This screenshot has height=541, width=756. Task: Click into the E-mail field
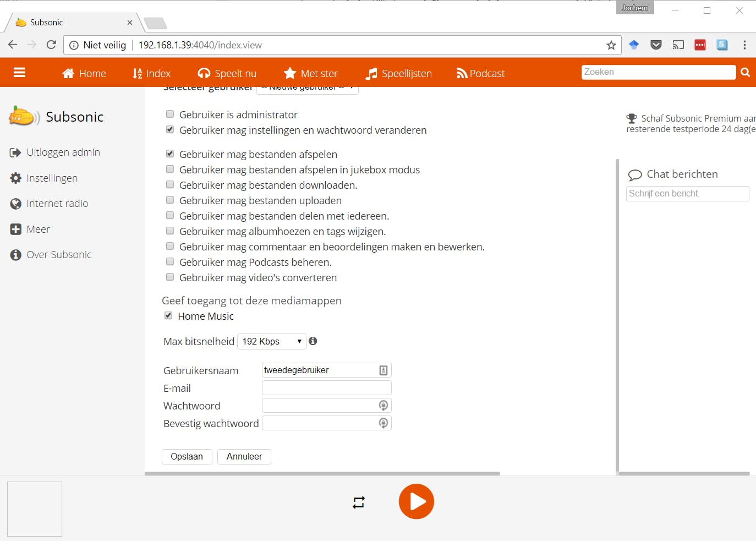coord(327,388)
